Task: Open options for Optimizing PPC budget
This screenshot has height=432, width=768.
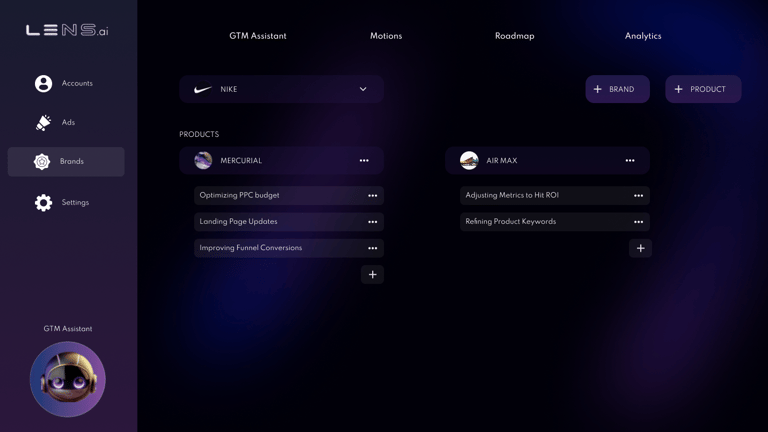Action: tap(373, 195)
